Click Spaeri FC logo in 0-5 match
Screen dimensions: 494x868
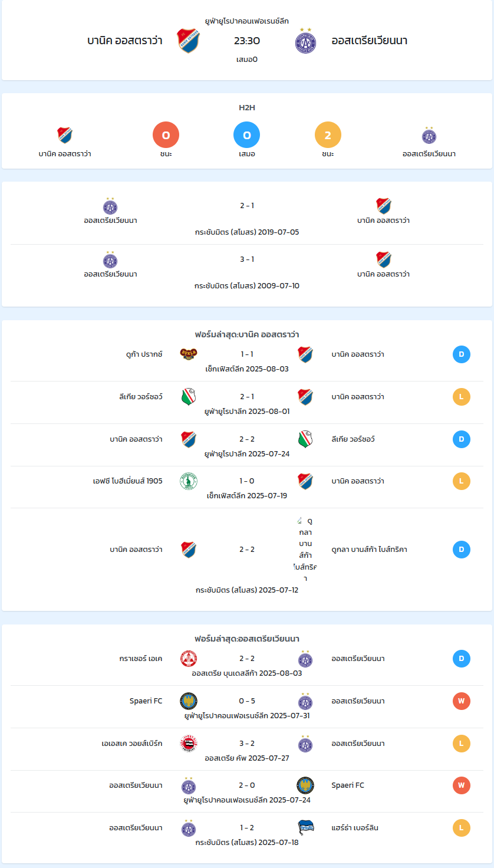(189, 701)
